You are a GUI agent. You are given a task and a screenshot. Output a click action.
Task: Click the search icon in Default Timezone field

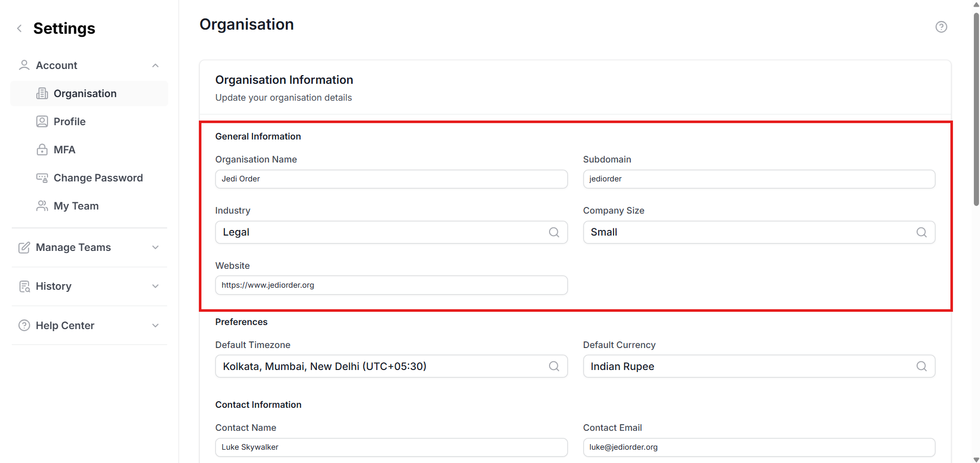pos(554,366)
